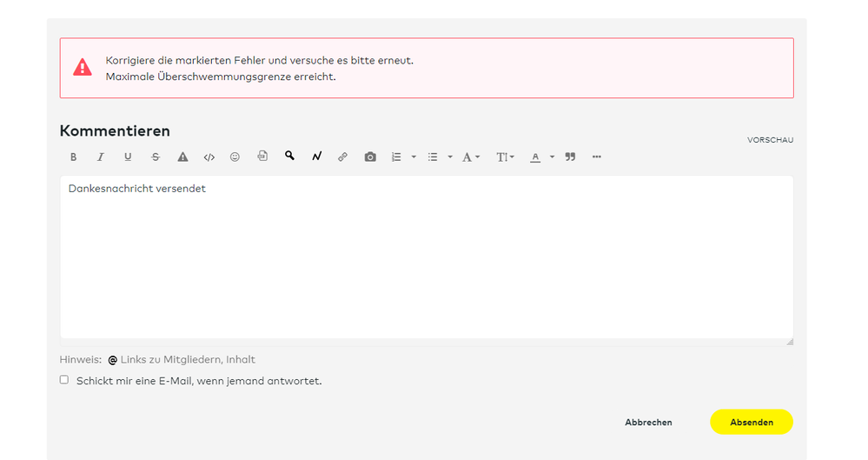Click into the comment text area
Screen dimensions: 868x460
[427, 257]
